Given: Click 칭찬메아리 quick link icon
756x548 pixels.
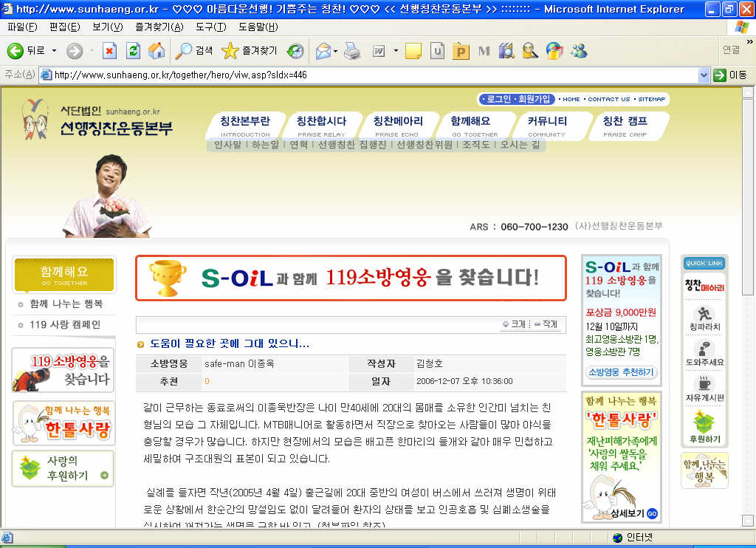Looking at the screenshot, I should [704, 286].
